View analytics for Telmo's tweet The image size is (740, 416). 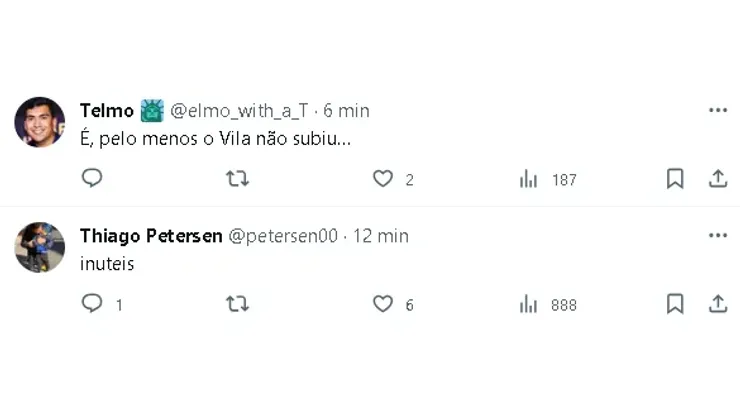click(529, 179)
